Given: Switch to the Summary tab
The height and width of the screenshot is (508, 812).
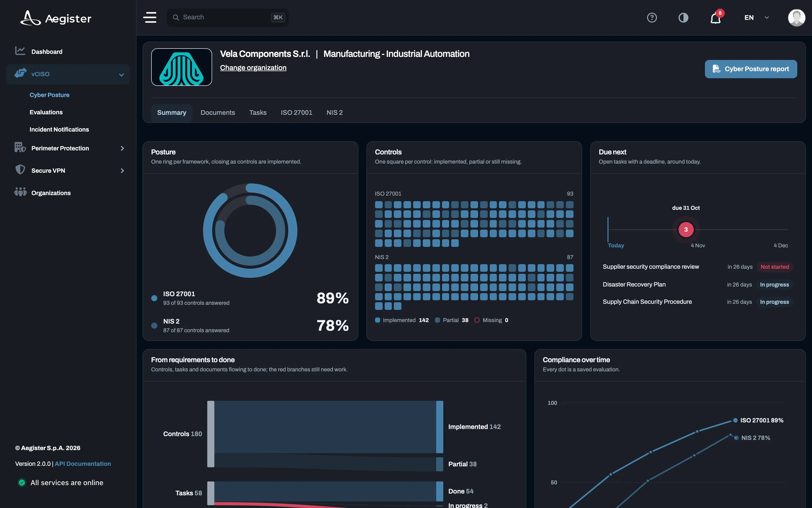Looking at the screenshot, I should tap(172, 113).
